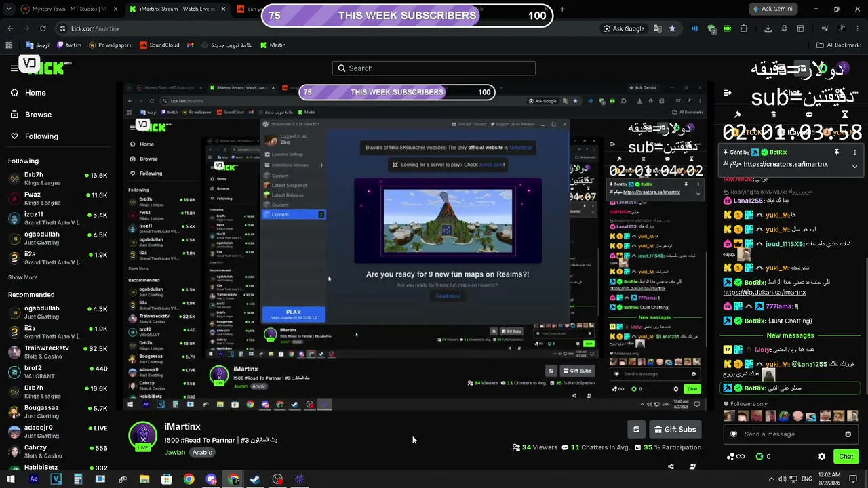Expand the pinned BotRix message
The image size is (868, 488).
[854, 166]
